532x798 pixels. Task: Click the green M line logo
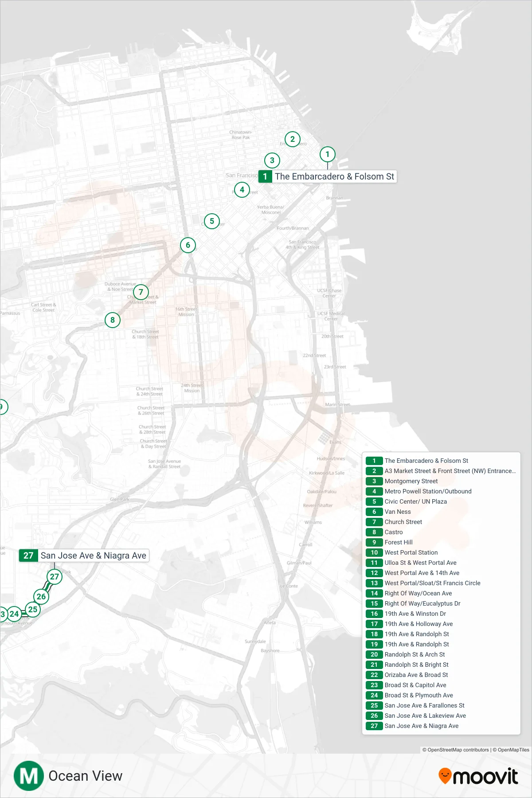pyautogui.click(x=29, y=776)
